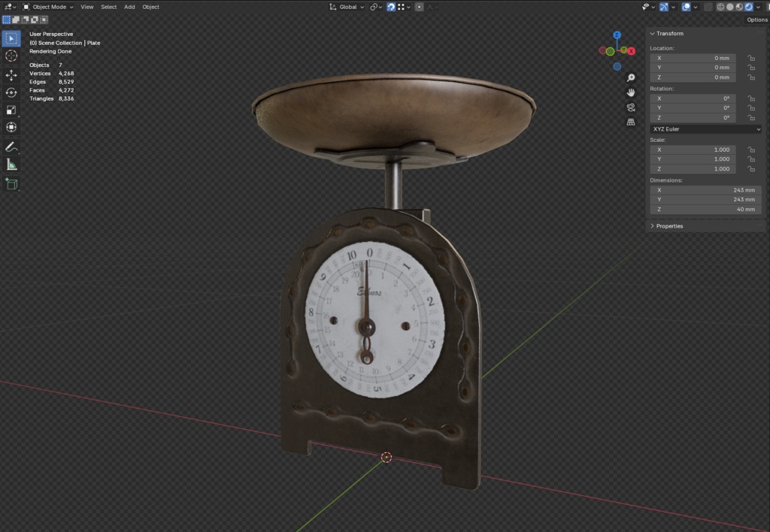Image resolution: width=770 pixels, height=532 pixels.
Task: Toggle lock on Rotation Y
Action: (x=751, y=108)
